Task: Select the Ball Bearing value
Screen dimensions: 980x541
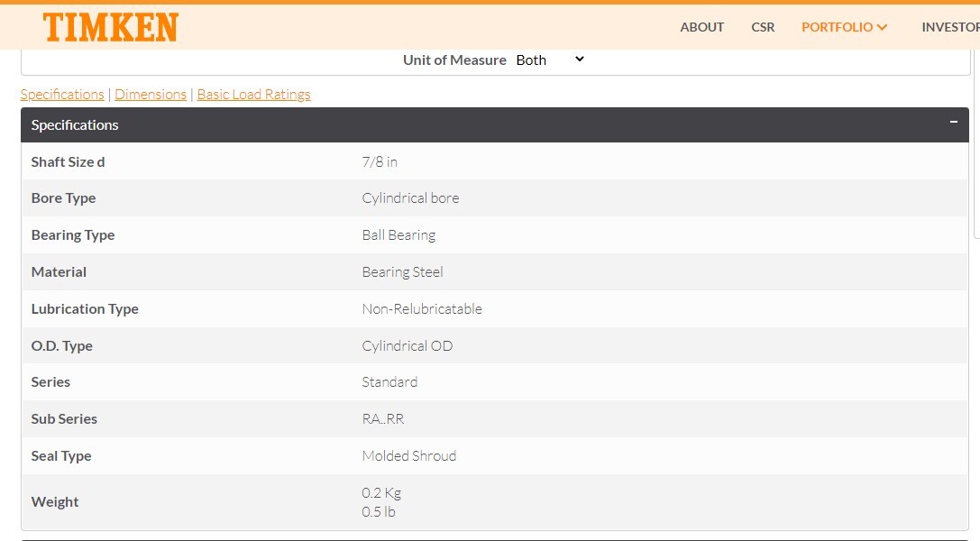Action: pyautogui.click(x=398, y=235)
